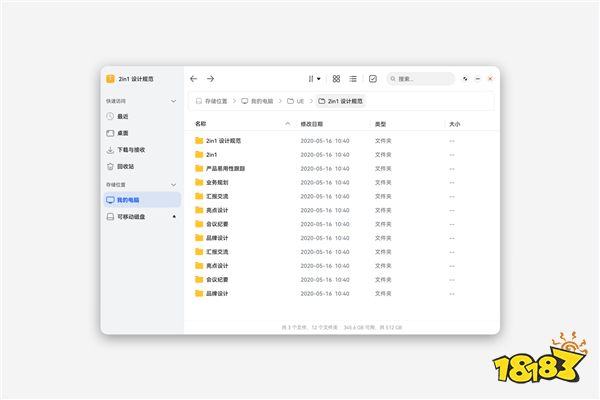Click the modified date of the 2in1 row
600x400 pixels.
coord(325,155)
